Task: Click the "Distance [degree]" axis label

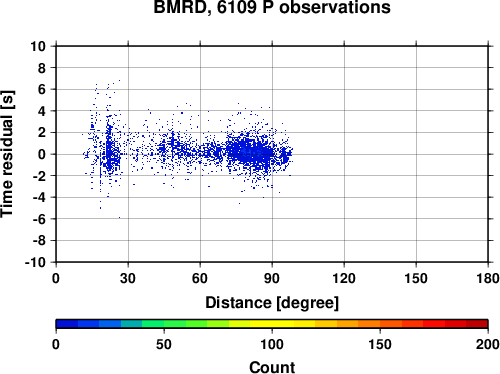Action: coord(272,303)
